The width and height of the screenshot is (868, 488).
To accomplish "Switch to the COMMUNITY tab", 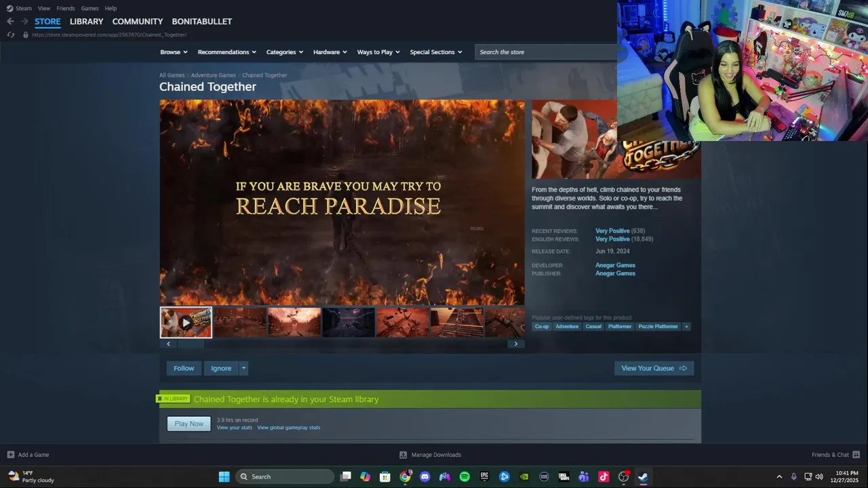I will click(138, 22).
